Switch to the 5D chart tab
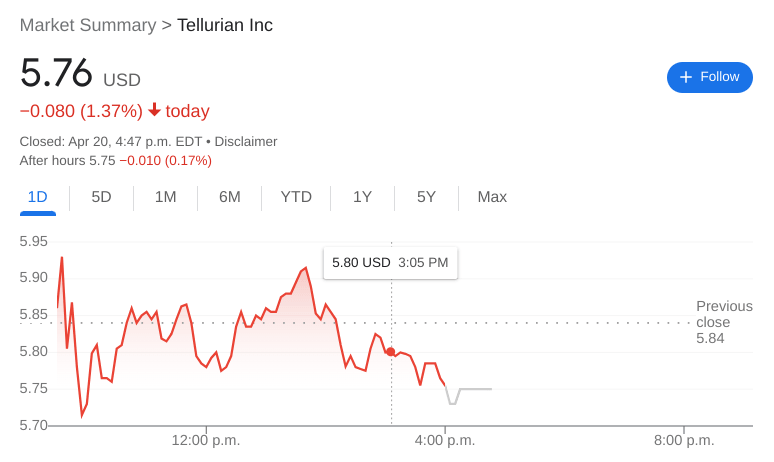 coord(101,197)
